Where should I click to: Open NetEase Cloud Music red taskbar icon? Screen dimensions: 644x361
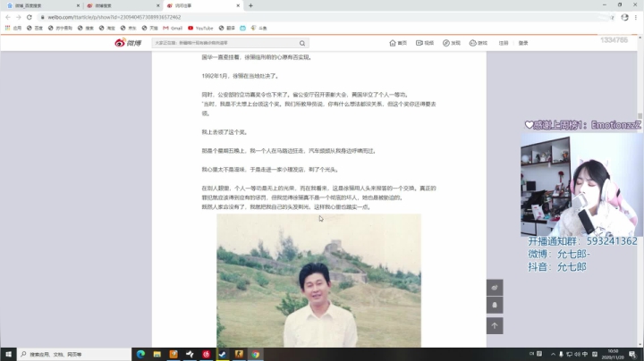pos(207,354)
